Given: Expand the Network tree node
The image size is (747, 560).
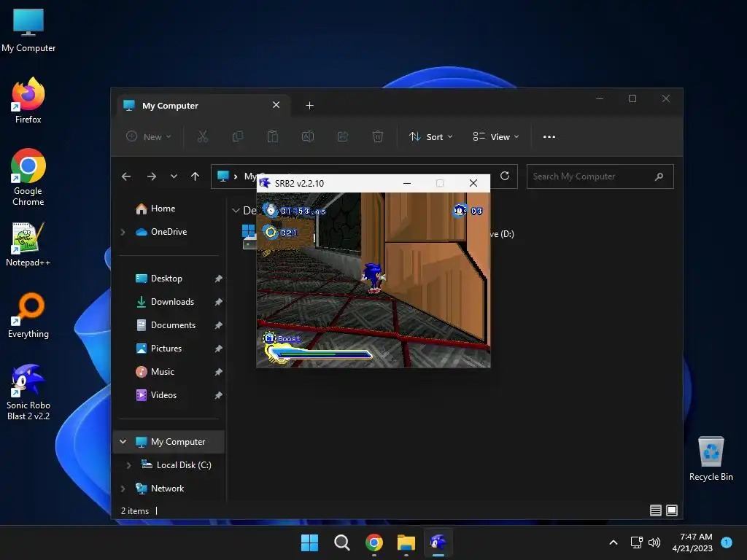Looking at the screenshot, I should [x=123, y=489].
